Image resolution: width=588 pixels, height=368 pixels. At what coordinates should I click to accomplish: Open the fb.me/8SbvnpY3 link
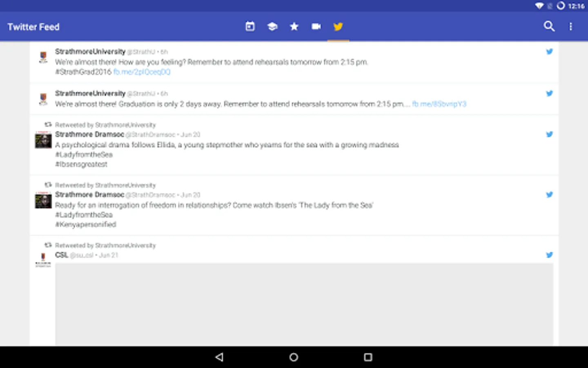pos(439,104)
